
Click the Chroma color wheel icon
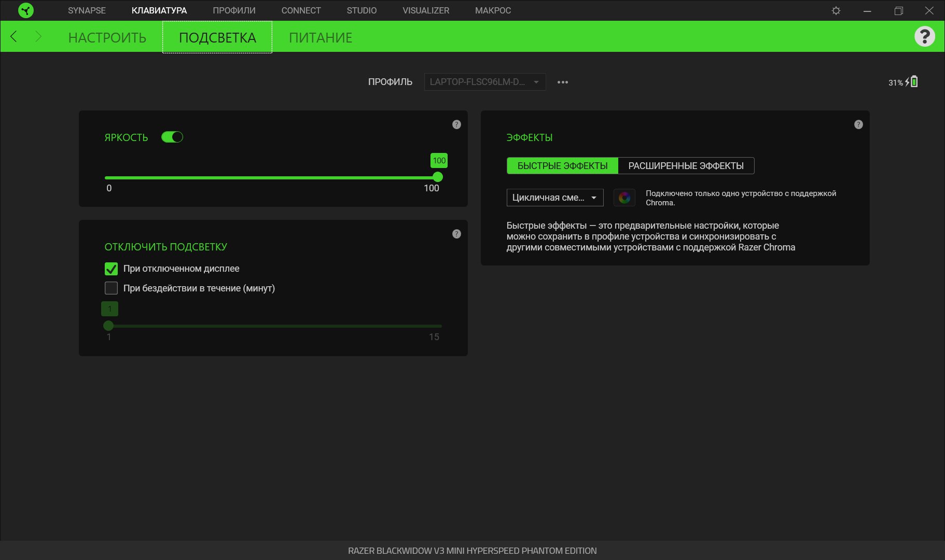point(624,198)
